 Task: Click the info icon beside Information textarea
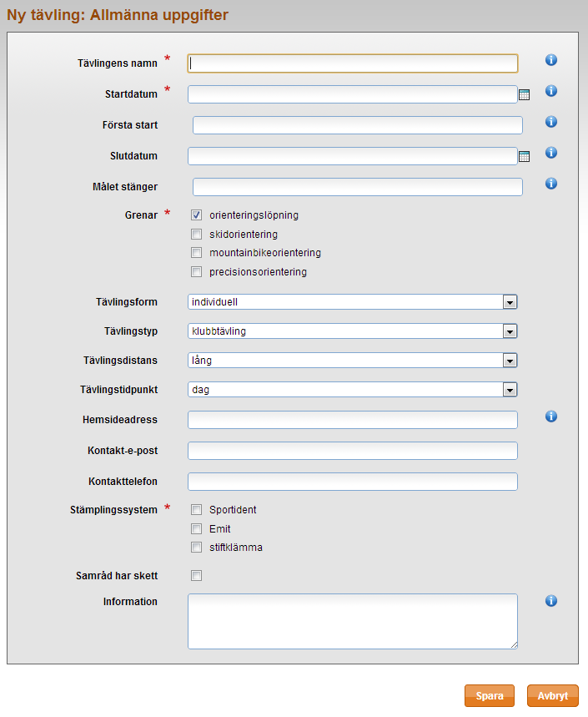551,601
